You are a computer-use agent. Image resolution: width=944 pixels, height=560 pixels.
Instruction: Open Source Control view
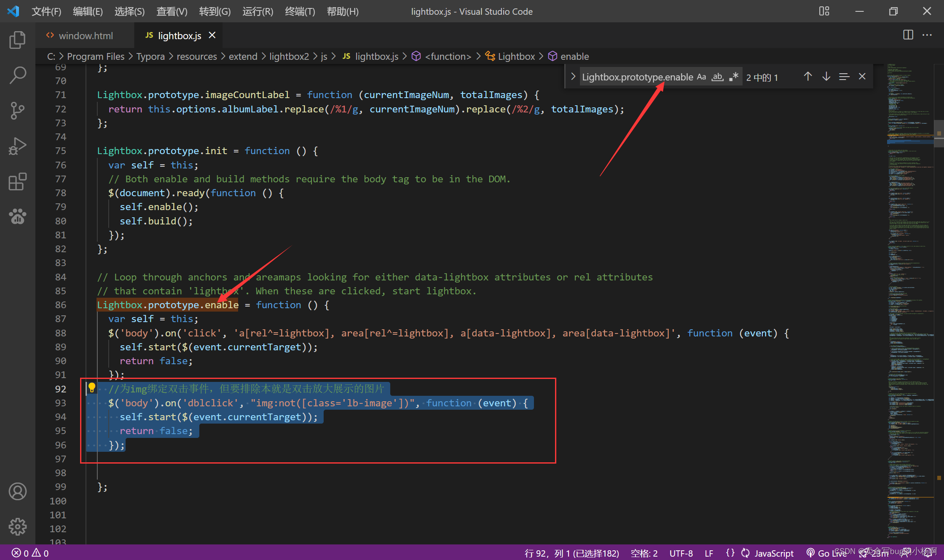point(17,111)
